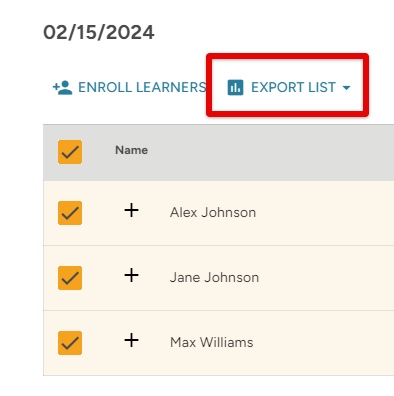This screenshot has width=394, height=396.
Task: Click empty space in Max Williams' row
Action: (x=327, y=343)
